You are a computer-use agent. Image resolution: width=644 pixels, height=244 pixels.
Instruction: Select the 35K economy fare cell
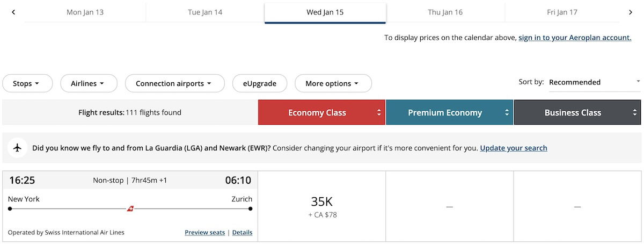point(321,206)
